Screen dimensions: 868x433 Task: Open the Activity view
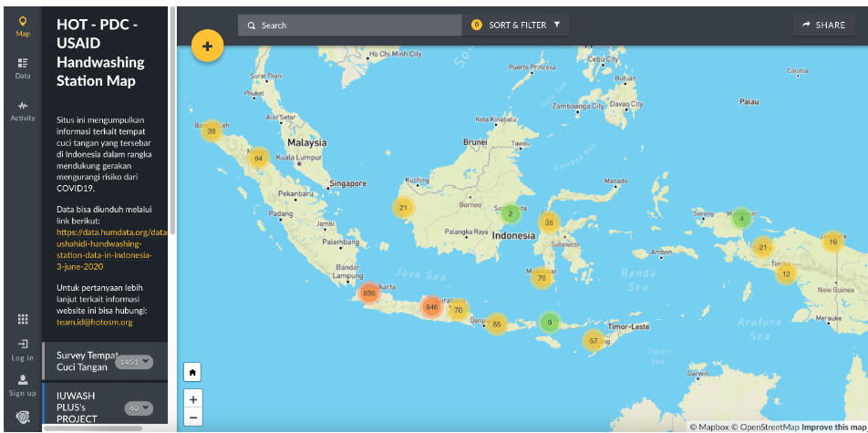[x=22, y=110]
